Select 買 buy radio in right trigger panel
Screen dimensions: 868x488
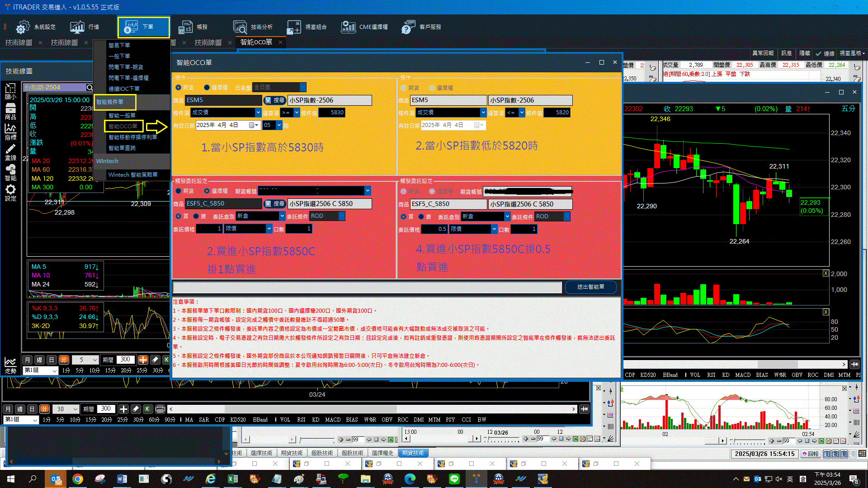point(404,216)
